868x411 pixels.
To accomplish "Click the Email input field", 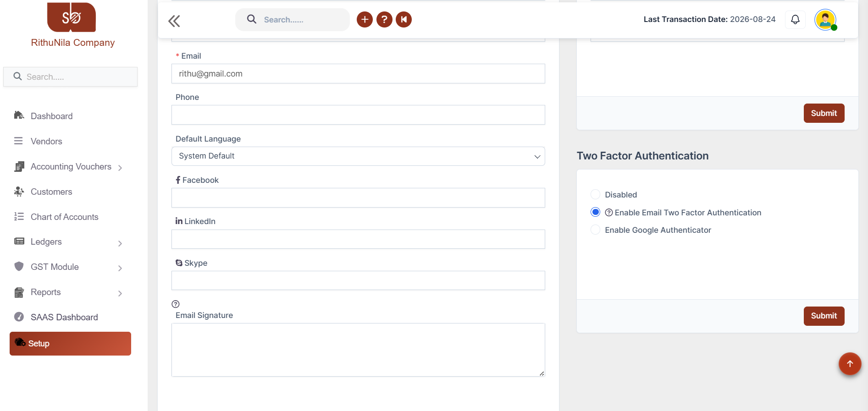I will tap(358, 74).
